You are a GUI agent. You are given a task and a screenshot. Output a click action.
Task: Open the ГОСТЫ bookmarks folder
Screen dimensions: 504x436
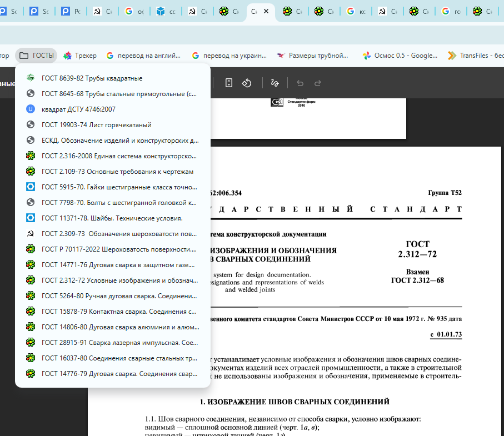[36, 56]
